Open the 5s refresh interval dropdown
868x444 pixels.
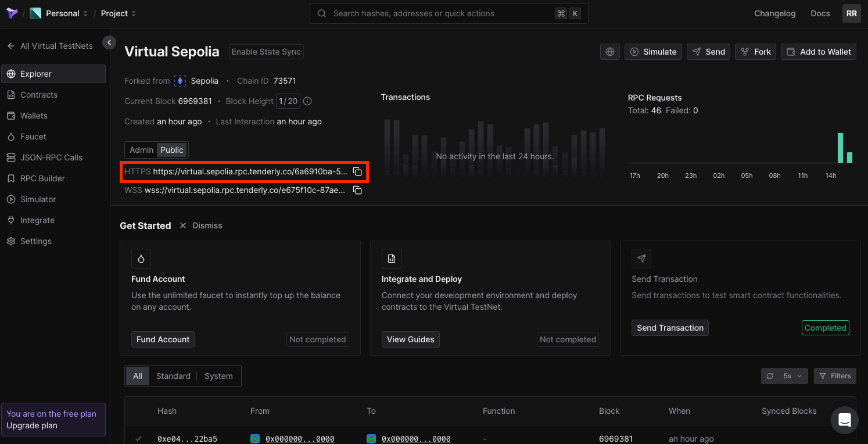pos(793,376)
